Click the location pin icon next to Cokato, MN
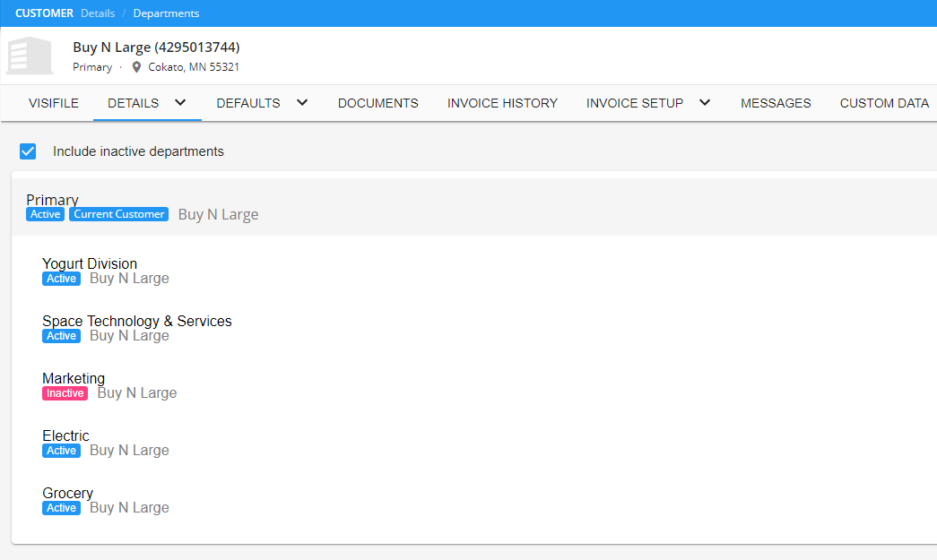 point(136,67)
